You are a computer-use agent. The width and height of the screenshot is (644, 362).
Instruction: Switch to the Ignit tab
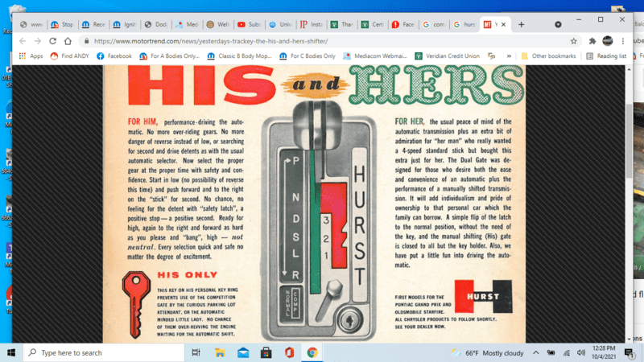(125, 25)
